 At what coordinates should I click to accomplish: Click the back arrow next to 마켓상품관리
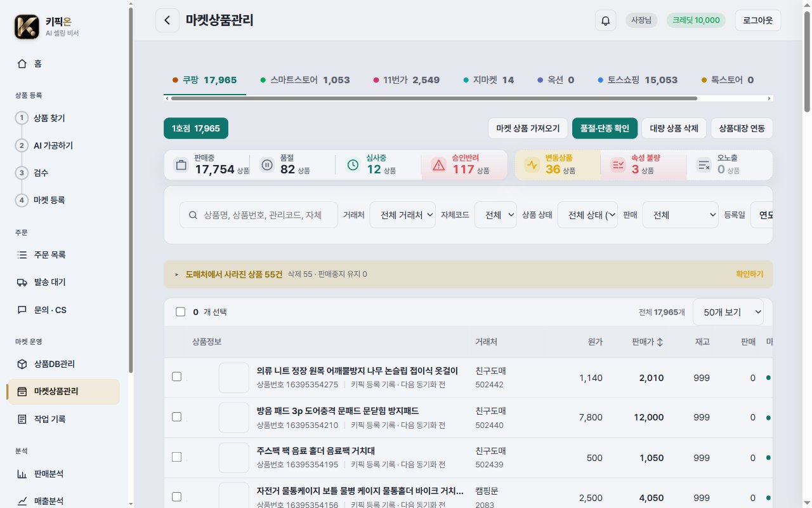[x=167, y=20]
